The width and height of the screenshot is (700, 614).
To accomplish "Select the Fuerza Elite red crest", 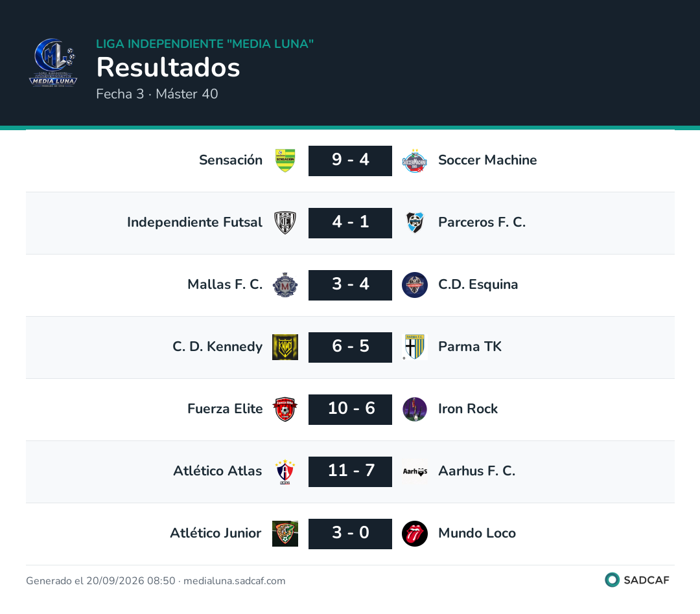I will [x=285, y=409].
